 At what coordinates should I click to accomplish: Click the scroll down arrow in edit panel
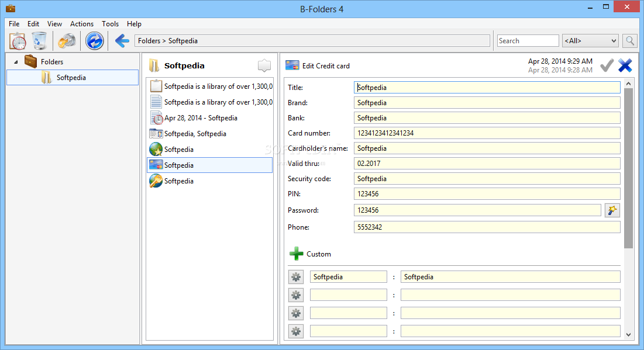pos(628,334)
